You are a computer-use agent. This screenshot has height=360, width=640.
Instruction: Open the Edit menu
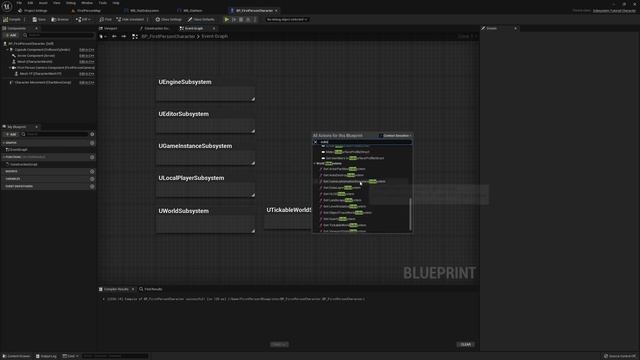pyautogui.click(x=30, y=3)
